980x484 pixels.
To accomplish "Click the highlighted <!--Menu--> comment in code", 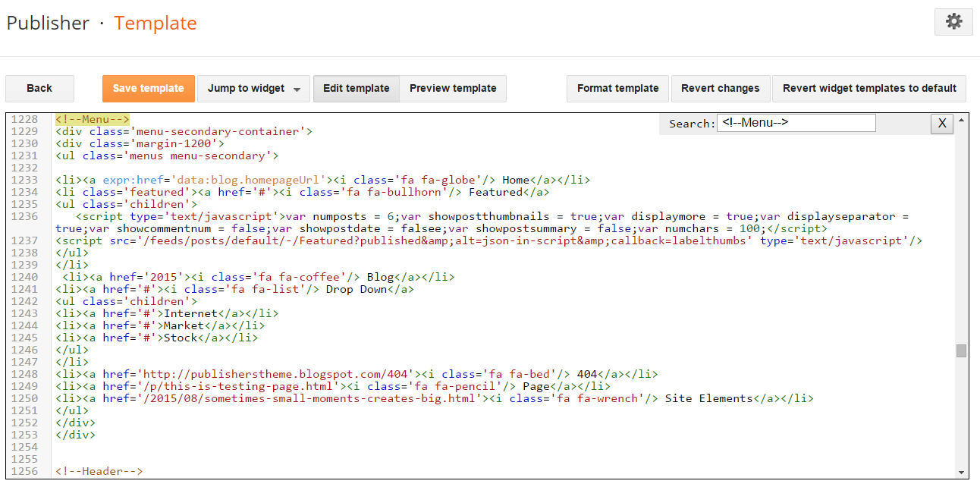I will pos(93,119).
